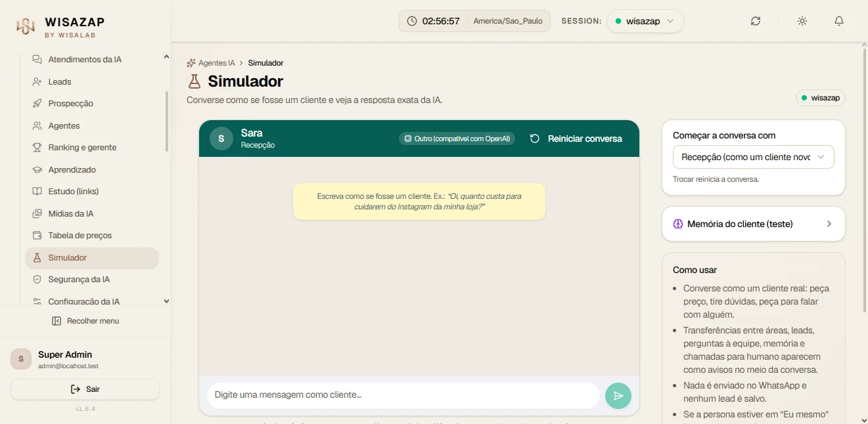Click the wisazap status badge on page

[821, 98]
